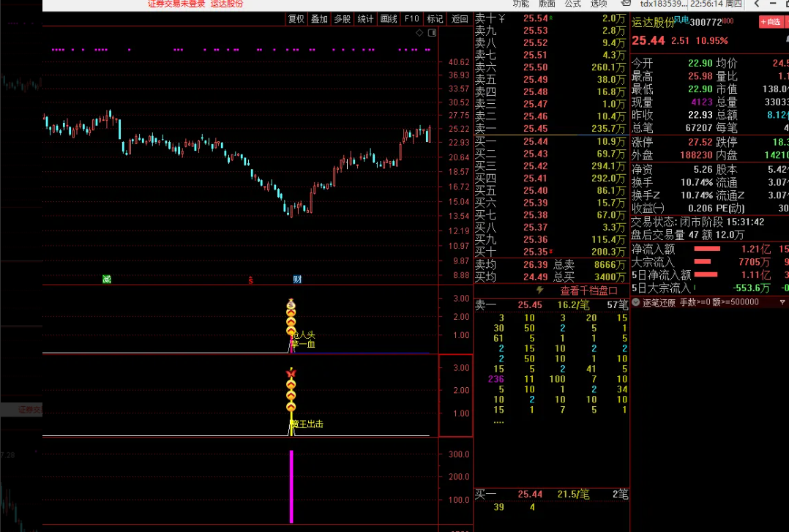The height and width of the screenshot is (532, 789).
Task: Click the money bag signal icon
Action: [x=291, y=304]
